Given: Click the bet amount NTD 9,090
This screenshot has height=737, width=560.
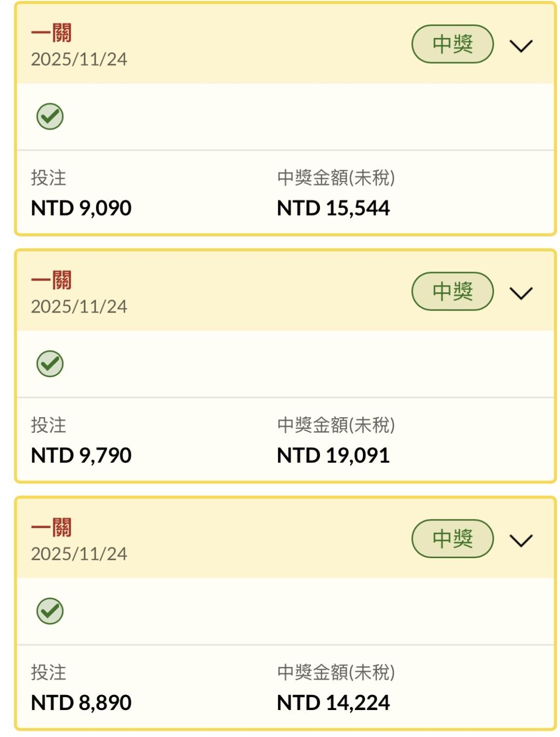Looking at the screenshot, I should pyautogui.click(x=81, y=208).
